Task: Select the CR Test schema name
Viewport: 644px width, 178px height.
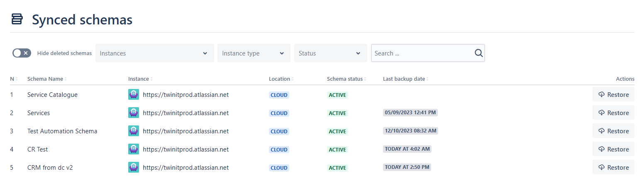Action: click(38, 149)
